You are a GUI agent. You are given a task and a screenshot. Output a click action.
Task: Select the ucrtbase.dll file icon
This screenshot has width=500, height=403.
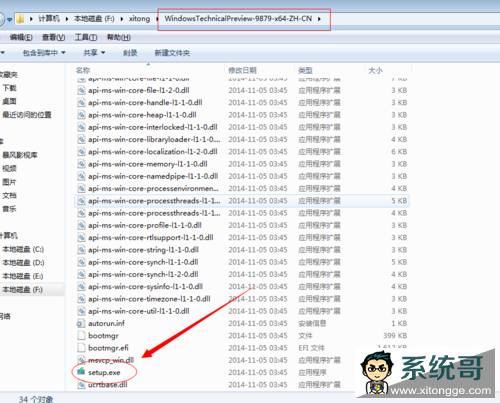81,385
